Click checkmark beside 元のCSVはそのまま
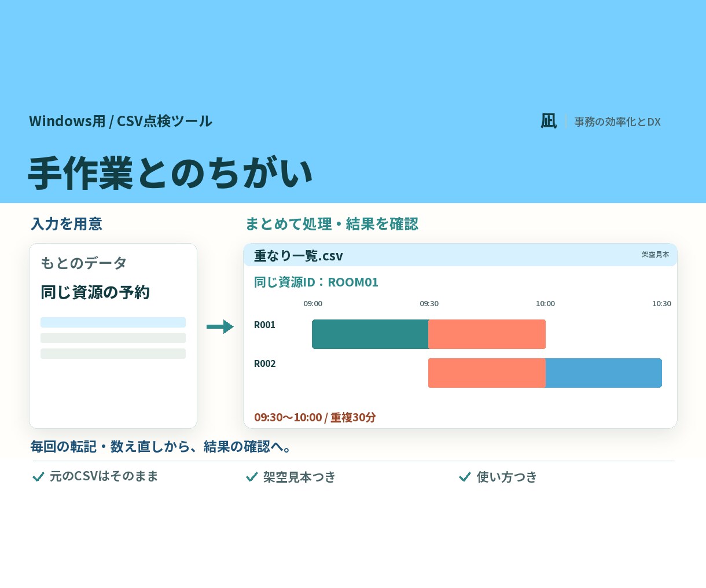The width and height of the screenshot is (706, 588). coord(38,477)
